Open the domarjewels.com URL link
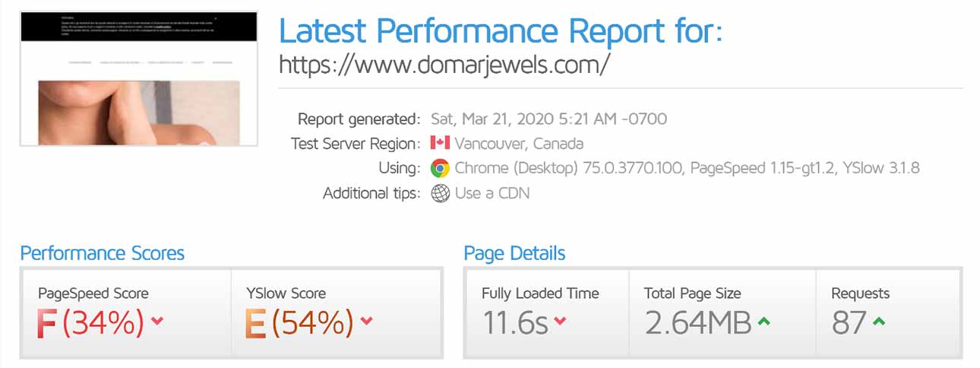 pyautogui.click(x=444, y=64)
